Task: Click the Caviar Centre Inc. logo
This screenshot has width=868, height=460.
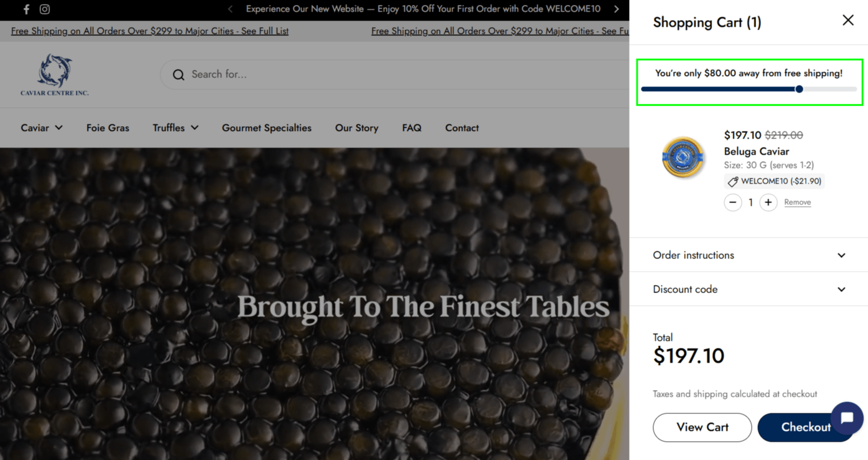Action: point(54,75)
